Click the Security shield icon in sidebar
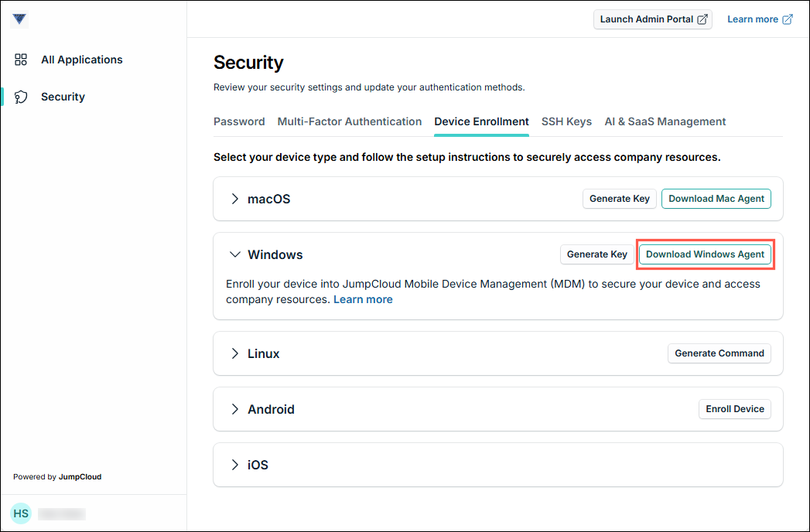 pos(22,97)
